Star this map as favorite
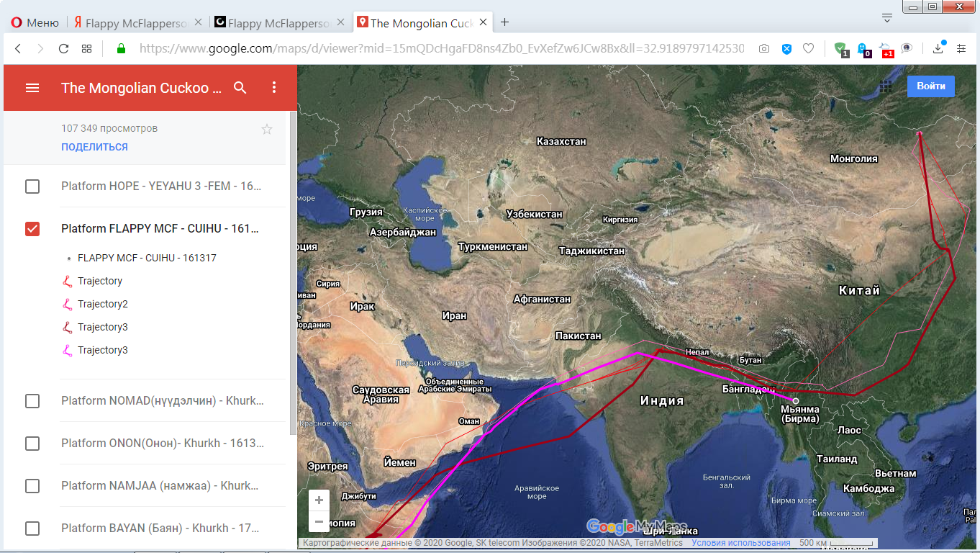Image resolution: width=980 pixels, height=553 pixels. click(x=267, y=130)
